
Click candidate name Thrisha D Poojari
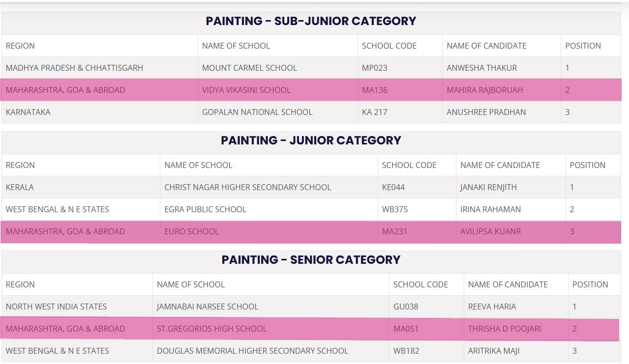tap(504, 329)
